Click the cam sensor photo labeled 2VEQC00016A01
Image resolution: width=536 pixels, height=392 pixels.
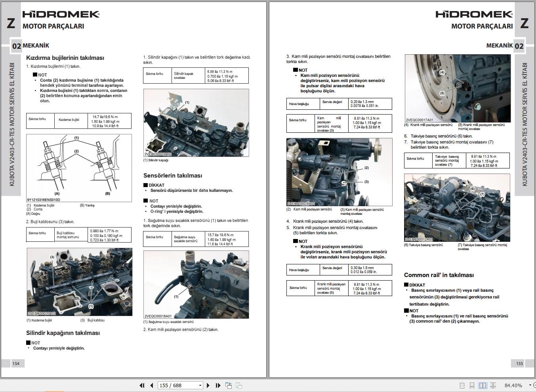coord(339,172)
